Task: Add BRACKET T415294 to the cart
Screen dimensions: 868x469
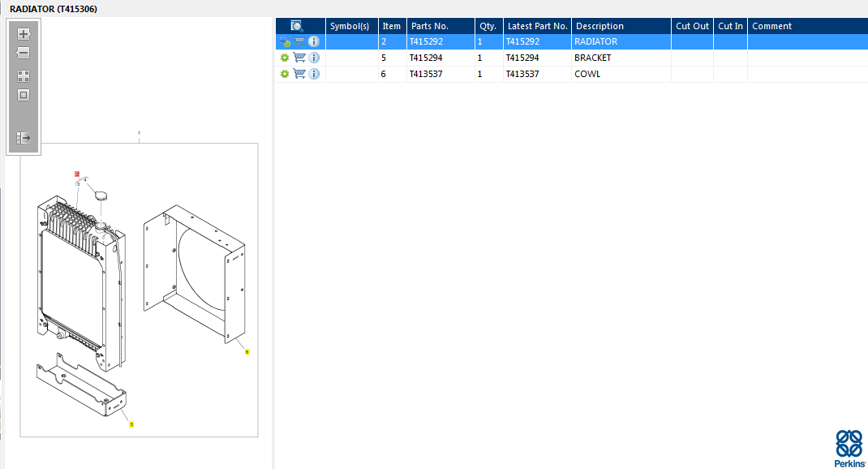Action: tap(299, 58)
